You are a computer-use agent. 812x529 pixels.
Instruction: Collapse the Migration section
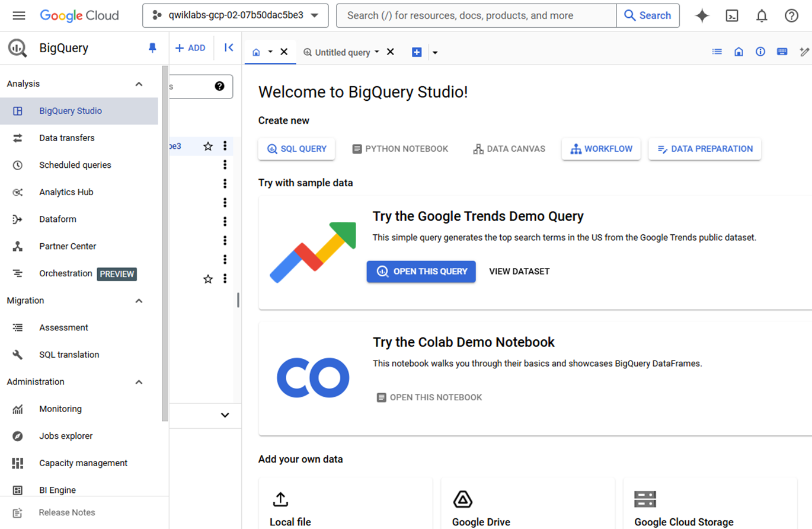coord(139,301)
